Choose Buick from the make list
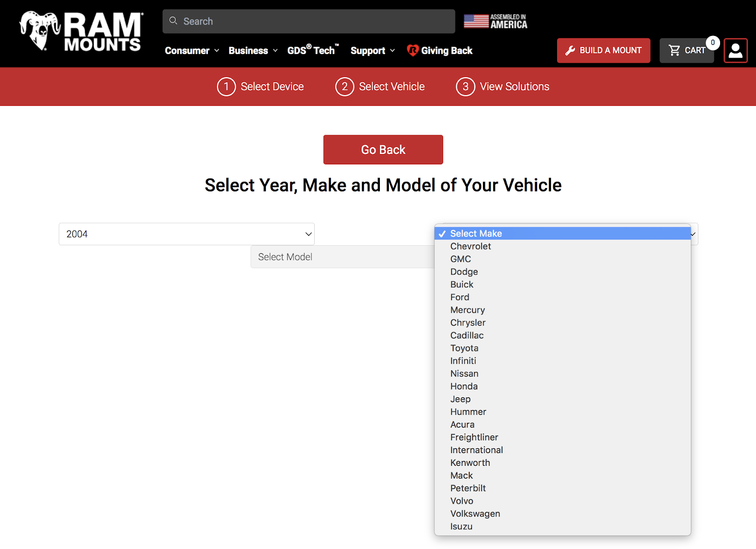 tap(562, 284)
